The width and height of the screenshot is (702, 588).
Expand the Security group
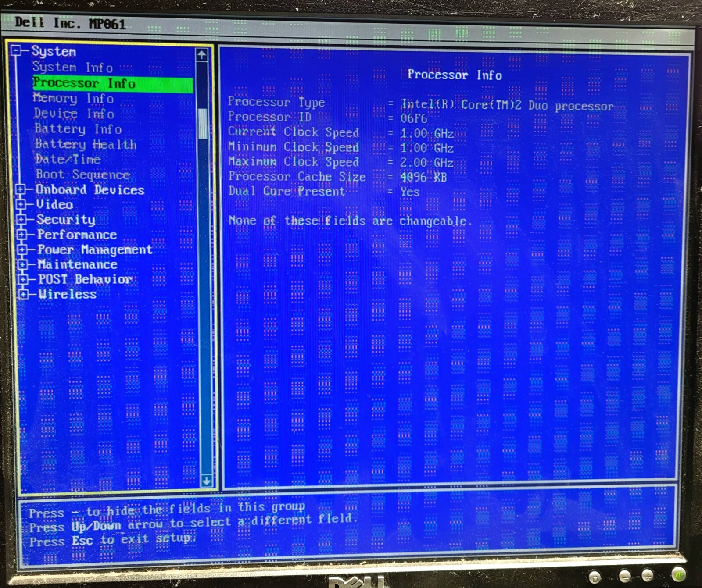tap(21, 219)
